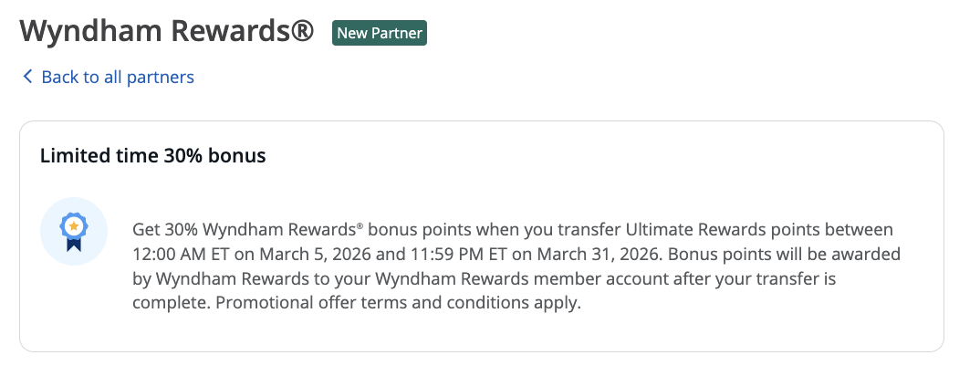Click the back chevron arrow icon
This screenshot has width=980, height=376.
click(x=27, y=77)
